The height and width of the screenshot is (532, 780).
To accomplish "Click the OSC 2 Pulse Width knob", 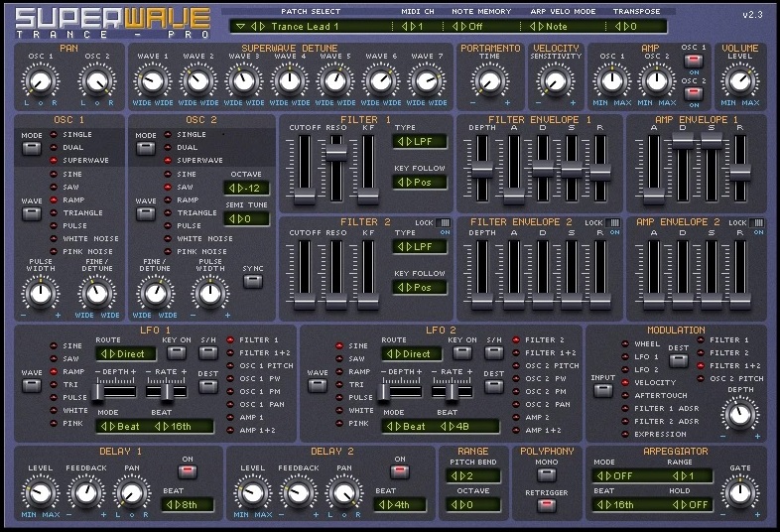I will [210, 294].
